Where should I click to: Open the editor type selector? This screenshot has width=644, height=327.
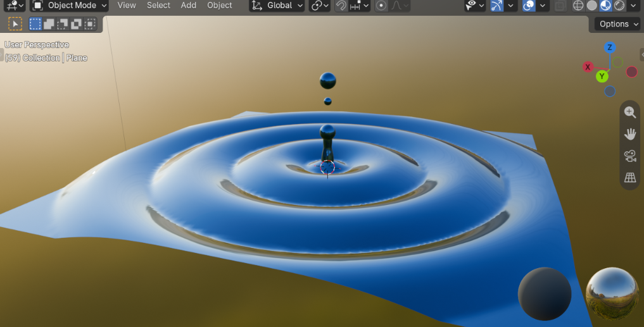tap(15, 5)
